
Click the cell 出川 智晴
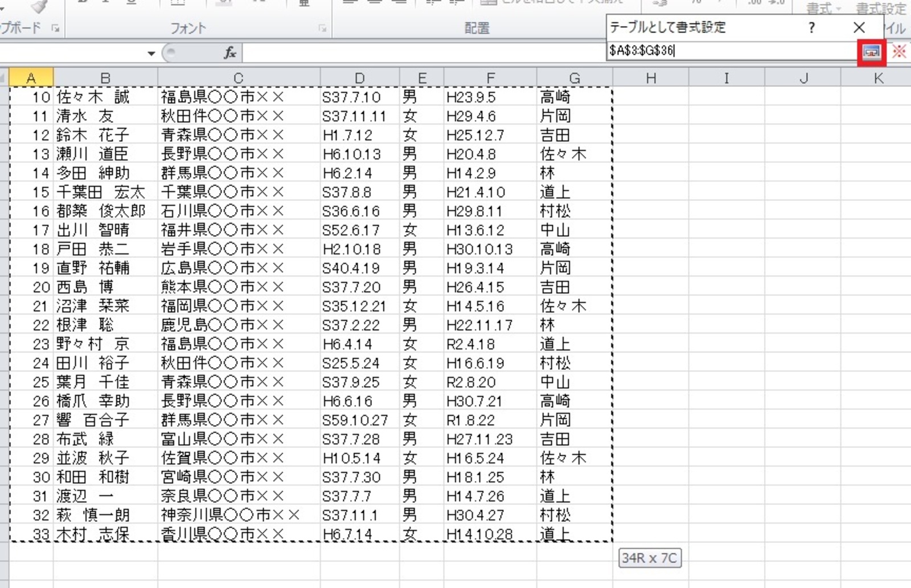[x=105, y=230]
